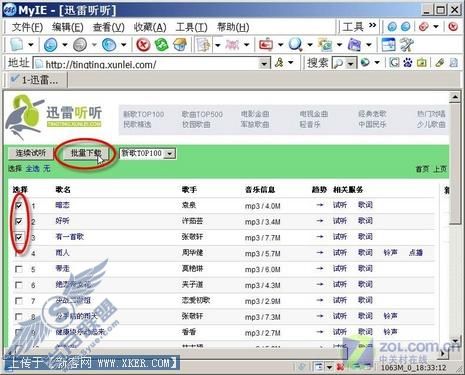Click the 首页 first page link
The width and height of the screenshot is (465, 375).
(x=422, y=169)
